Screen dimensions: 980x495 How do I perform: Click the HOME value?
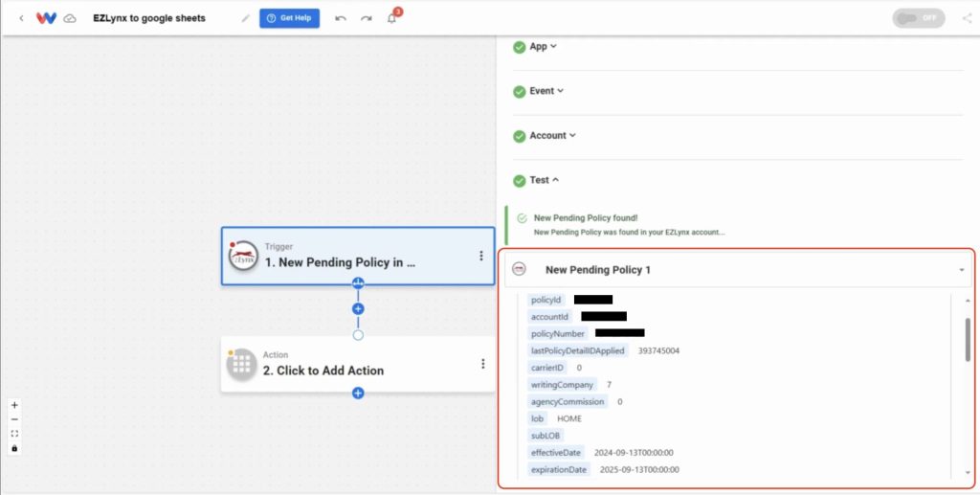(x=569, y=418)
